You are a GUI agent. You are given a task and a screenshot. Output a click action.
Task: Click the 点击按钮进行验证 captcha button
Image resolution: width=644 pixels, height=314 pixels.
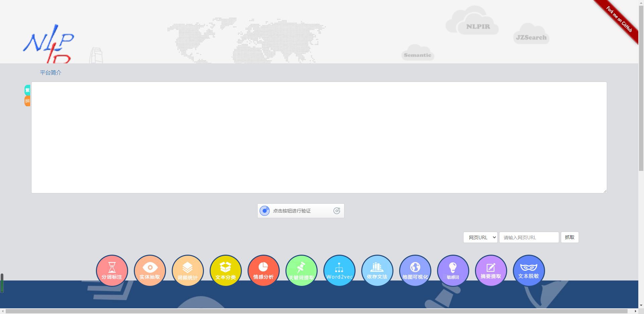(x=301, y=211)
